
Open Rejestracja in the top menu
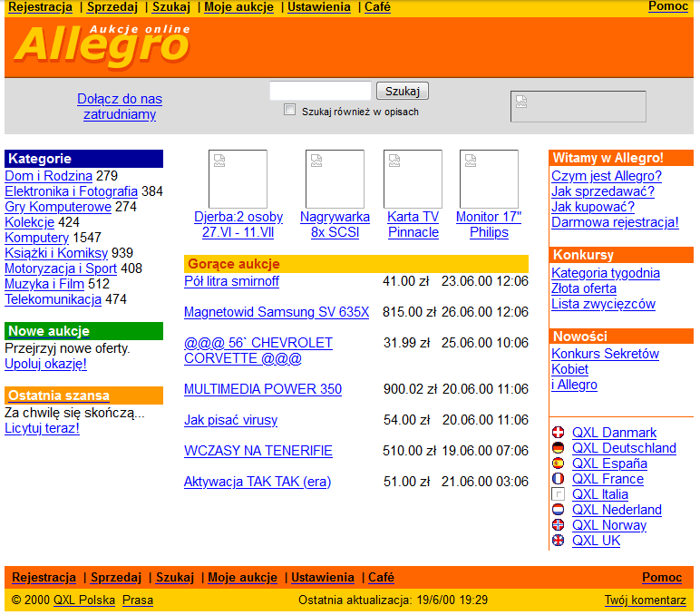[x=40, y=7]
